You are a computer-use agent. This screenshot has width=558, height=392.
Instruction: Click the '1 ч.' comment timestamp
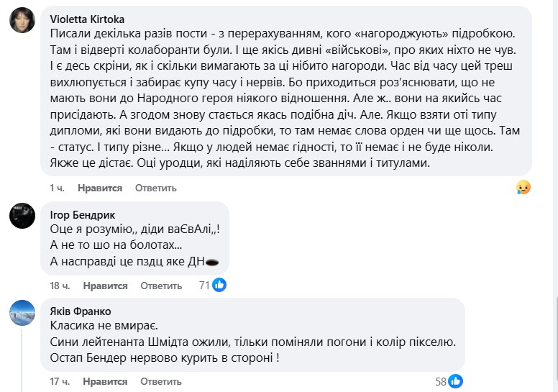tap(58, 188)
